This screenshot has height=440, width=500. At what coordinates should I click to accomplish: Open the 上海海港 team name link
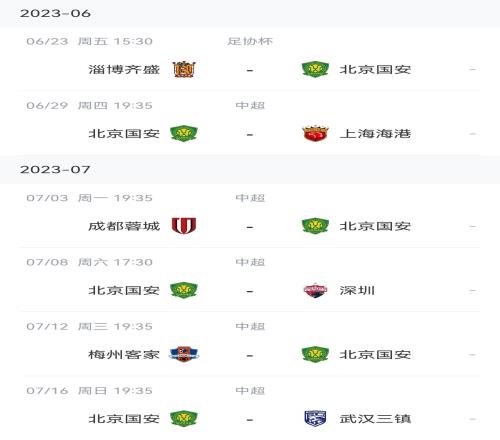(375, 133)
